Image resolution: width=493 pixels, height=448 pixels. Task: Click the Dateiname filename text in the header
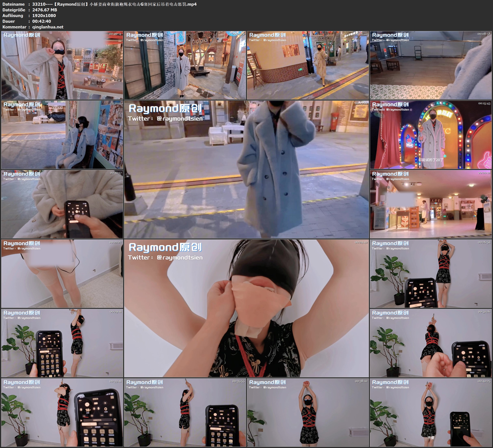[114, 4]
